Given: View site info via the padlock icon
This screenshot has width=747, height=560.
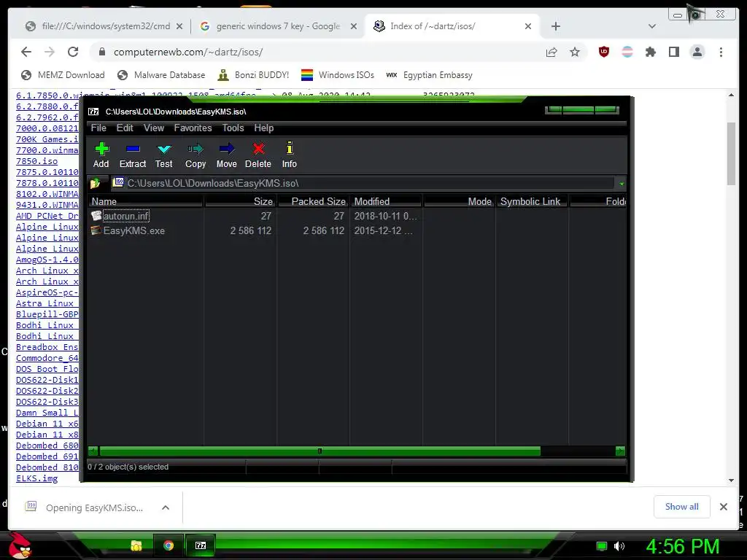Looking at the screenshot, I should [102, 52].
